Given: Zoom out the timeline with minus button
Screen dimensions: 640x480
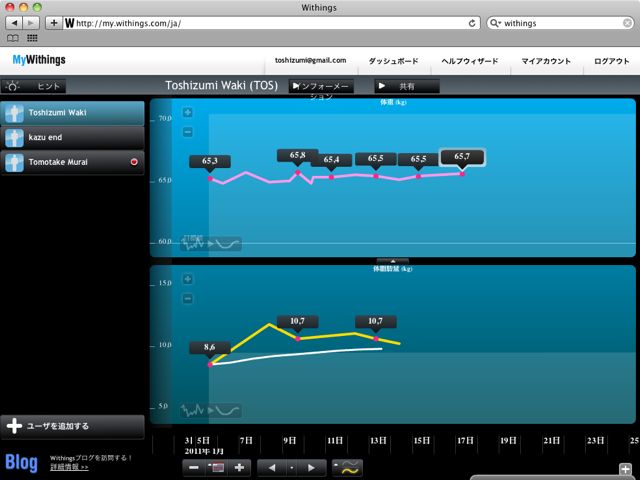Looking at the screenshot, I should pyautogui.click(x=194, y=468).
